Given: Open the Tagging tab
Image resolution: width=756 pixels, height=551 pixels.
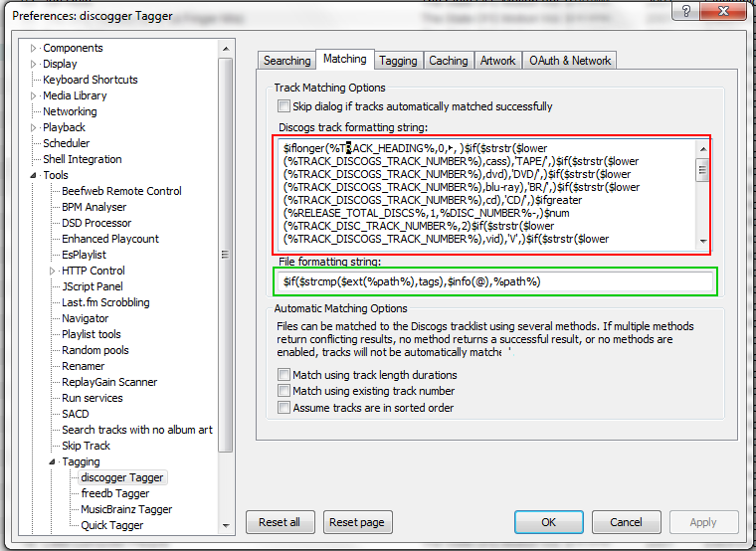Looking at the screenshot, I should [398, 61].
